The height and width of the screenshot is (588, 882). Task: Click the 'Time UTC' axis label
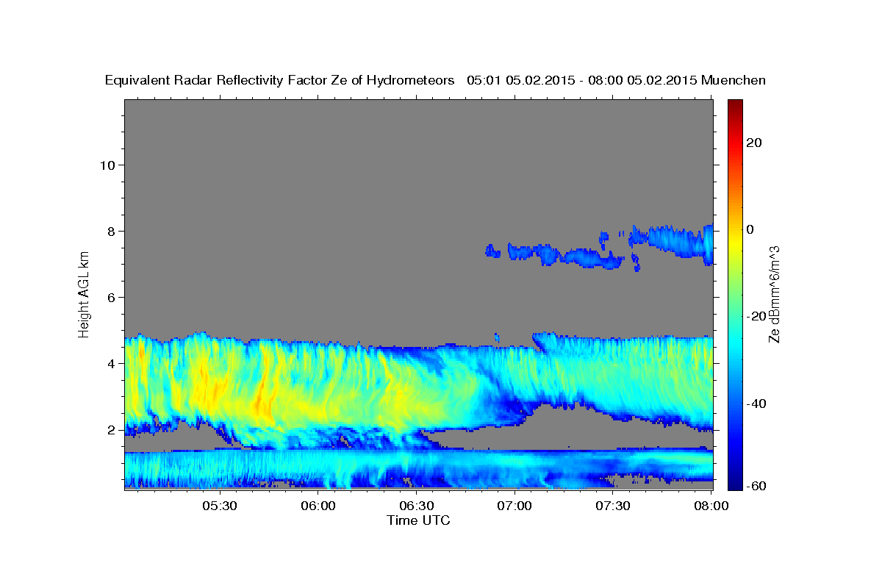coord(418,520)
